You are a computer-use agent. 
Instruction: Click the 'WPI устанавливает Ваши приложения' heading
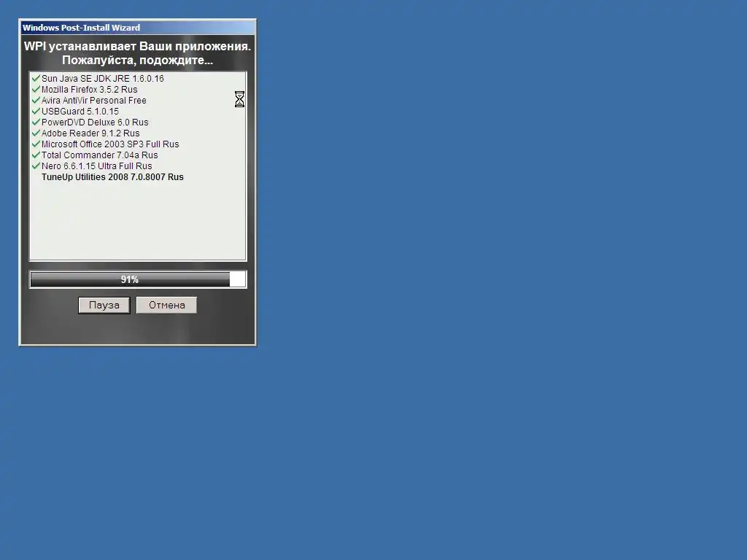[x=137, y=46]
